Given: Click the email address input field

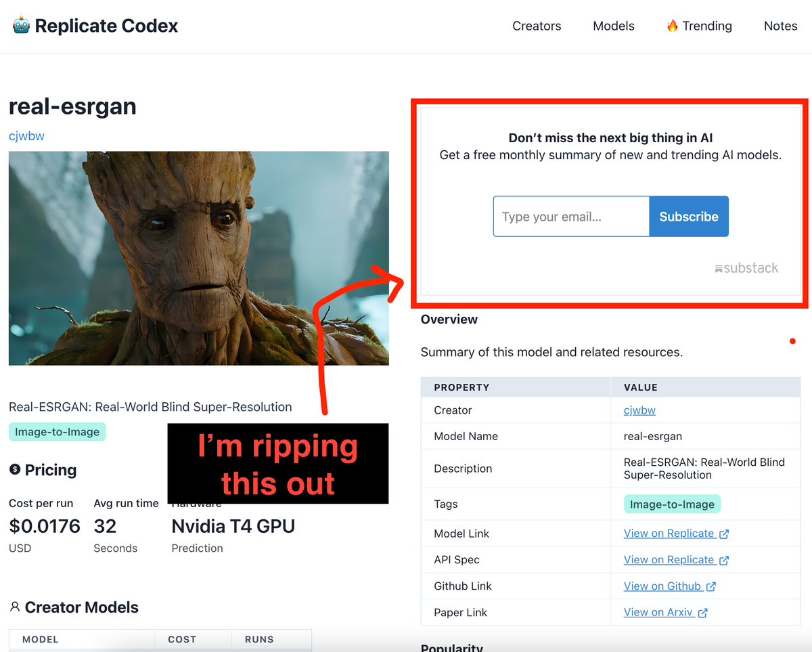Looking at the screenshot, I should pyautogui.click(x=570, y=216).
